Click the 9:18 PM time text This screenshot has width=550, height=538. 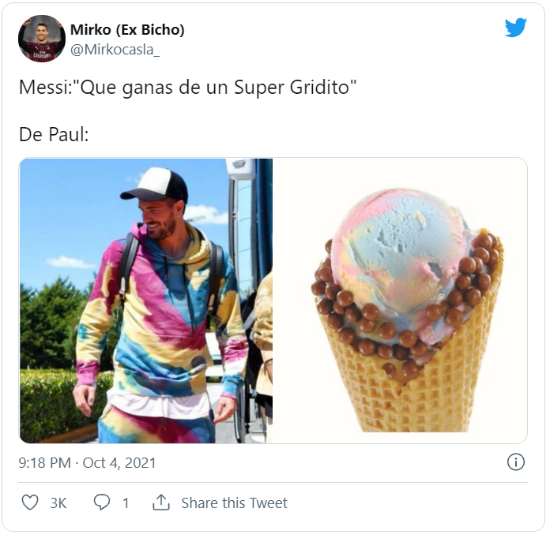[x=45, y=463]
